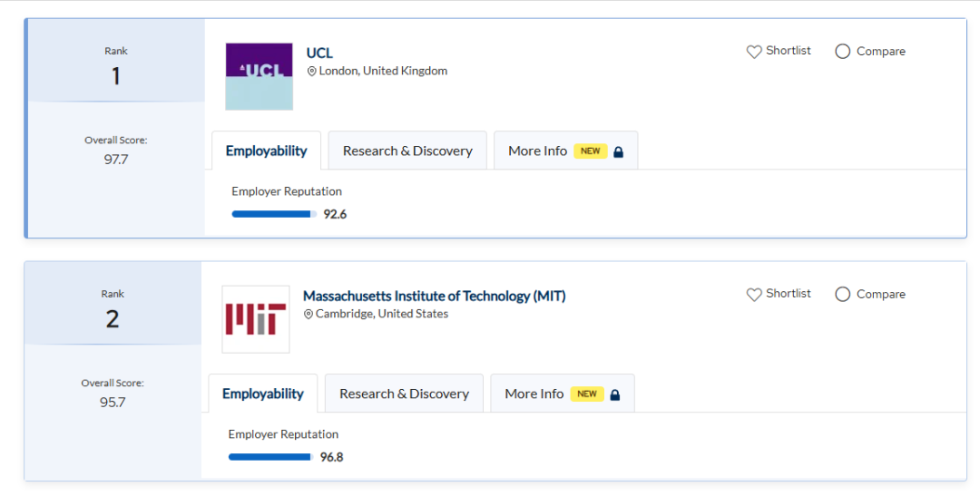Toggle the Compare radio button for UCL
Screen dimensions: 980x496
pos(842,52)
